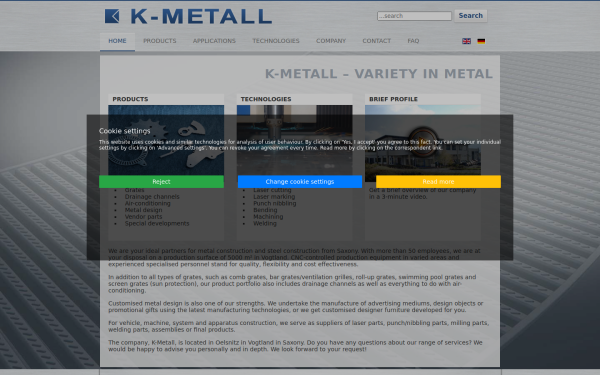The image size is (600, 375).
Task: Open the Metal design link
Action: [x=143, y=210]
